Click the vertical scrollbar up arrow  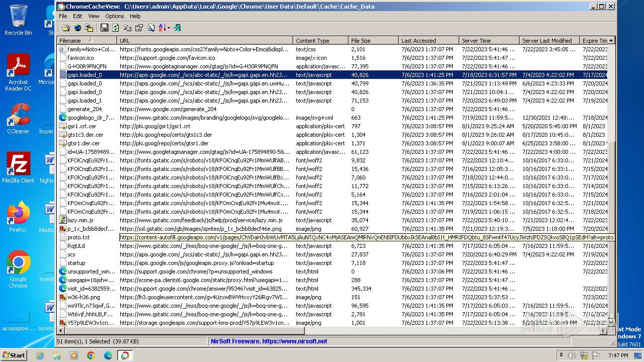611,41
